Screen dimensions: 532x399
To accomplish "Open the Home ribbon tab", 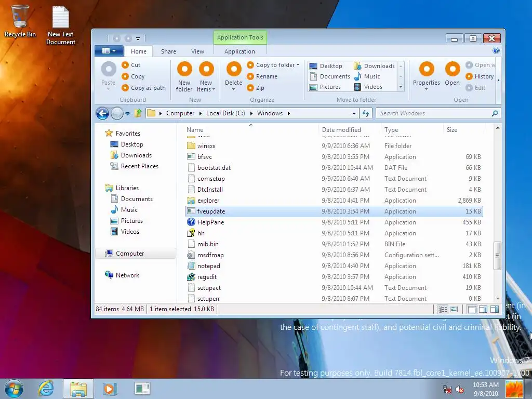I will (139, 51).
